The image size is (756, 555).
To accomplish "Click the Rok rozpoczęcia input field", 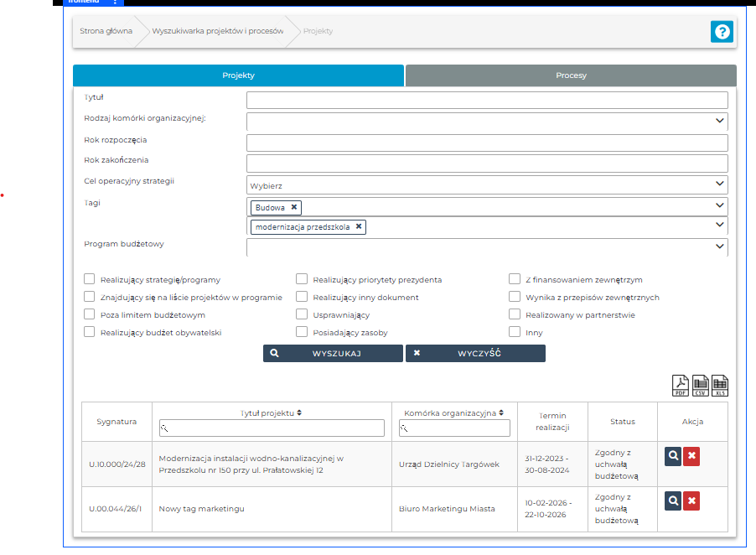I will pos(487,143).
